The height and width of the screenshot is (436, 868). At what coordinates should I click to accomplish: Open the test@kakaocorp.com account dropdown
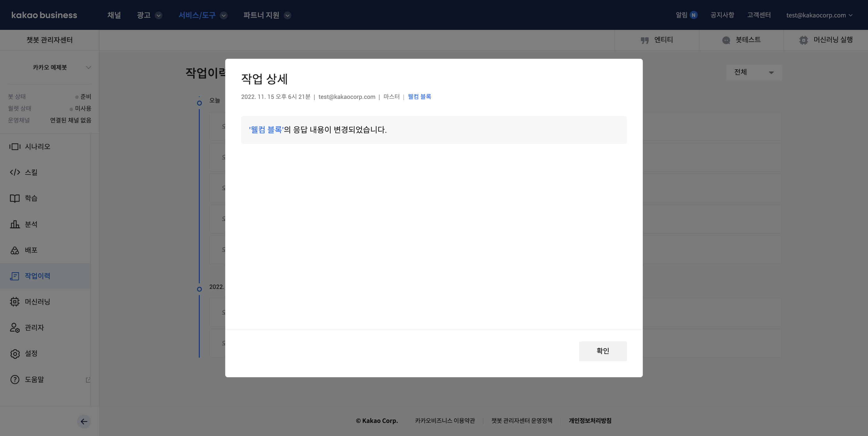(819, 15)
